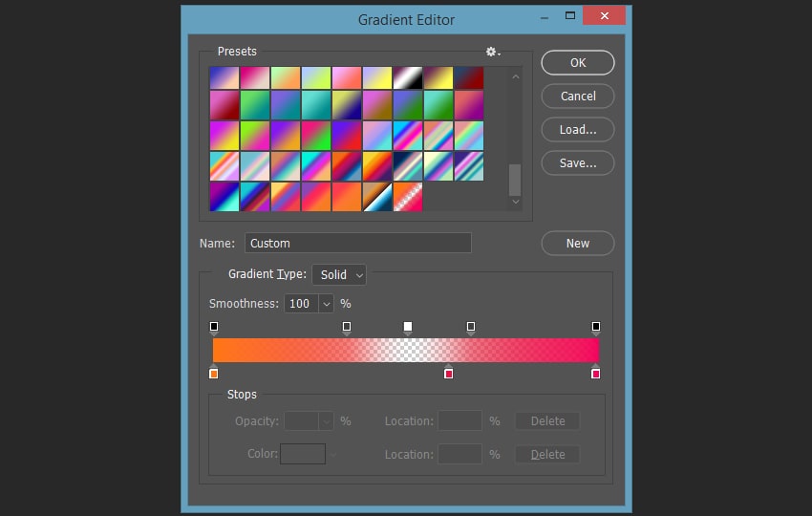Select the orange-pink transparent checkered preset
Screen dimensions: 812x516
coord(408,197)
